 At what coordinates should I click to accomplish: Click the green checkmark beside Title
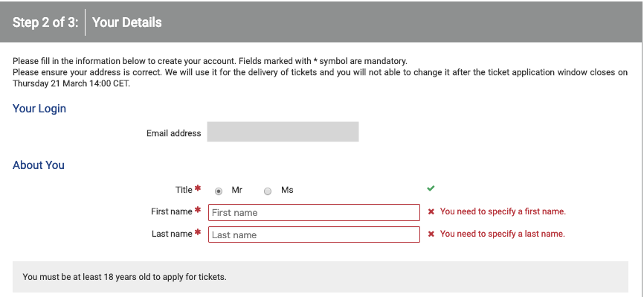431,188
